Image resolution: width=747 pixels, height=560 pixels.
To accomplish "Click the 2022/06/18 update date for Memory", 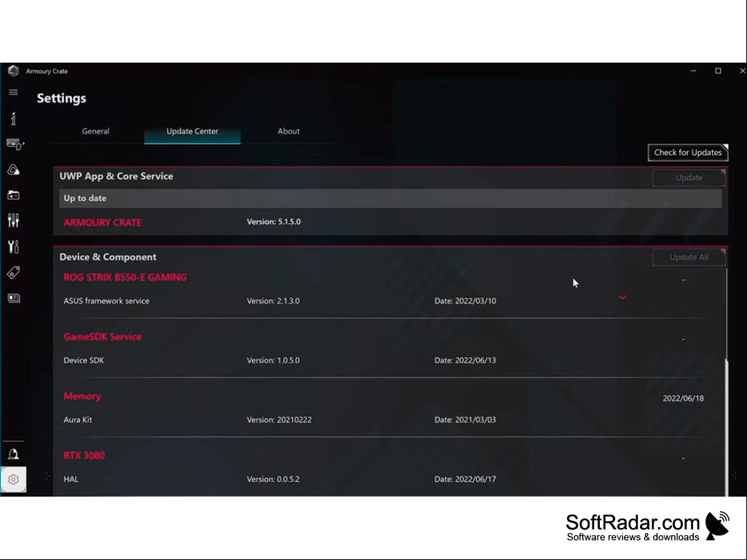I will coord(683,398).
